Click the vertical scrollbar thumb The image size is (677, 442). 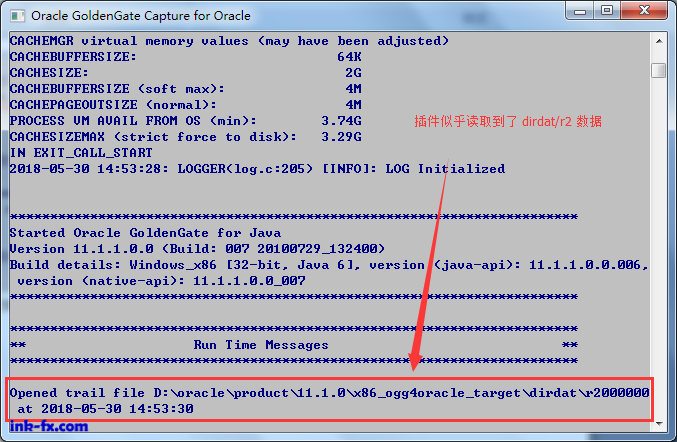click(x=659, y=70)
